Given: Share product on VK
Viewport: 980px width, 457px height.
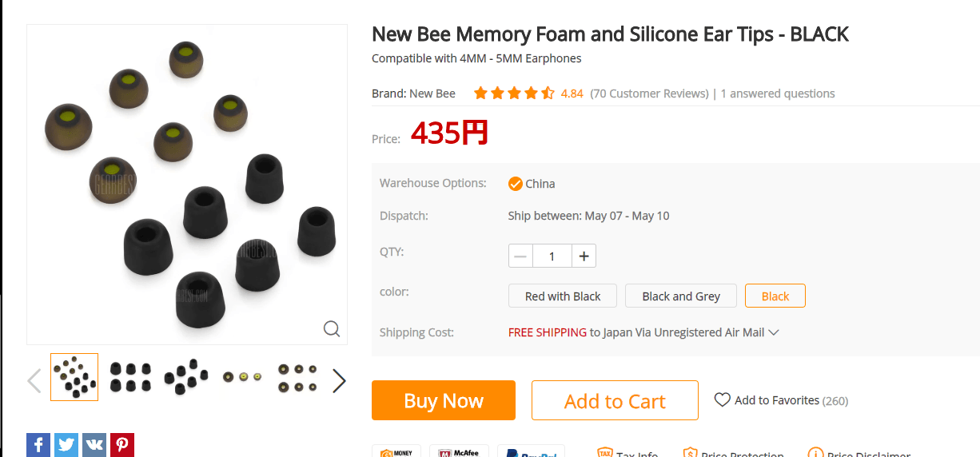Looking at the screenshot, I should pos(94,445).
